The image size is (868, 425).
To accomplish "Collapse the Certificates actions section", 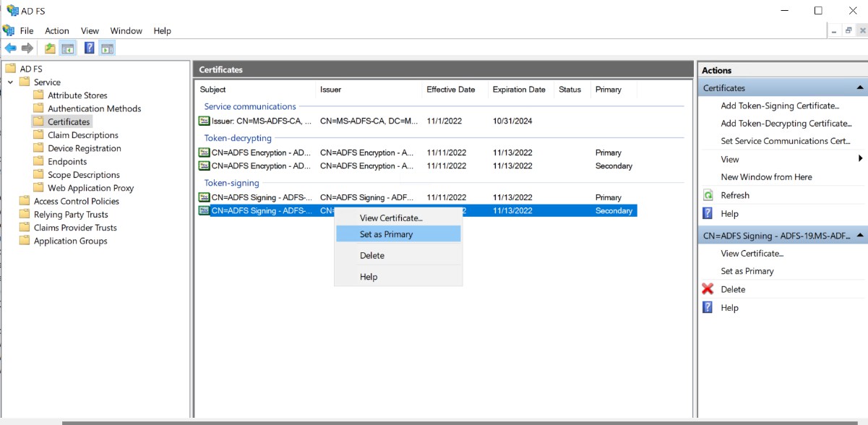I will pos(860,87).
